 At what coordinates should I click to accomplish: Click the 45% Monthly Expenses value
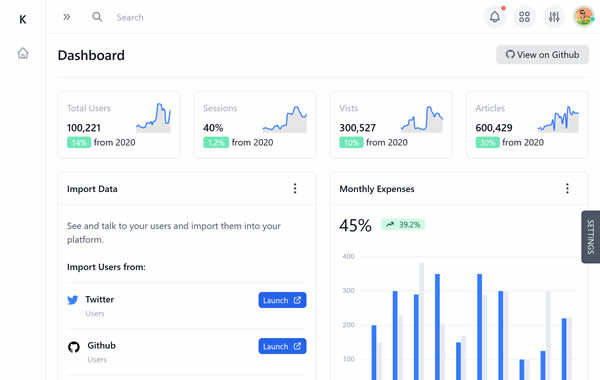point(355,225)
